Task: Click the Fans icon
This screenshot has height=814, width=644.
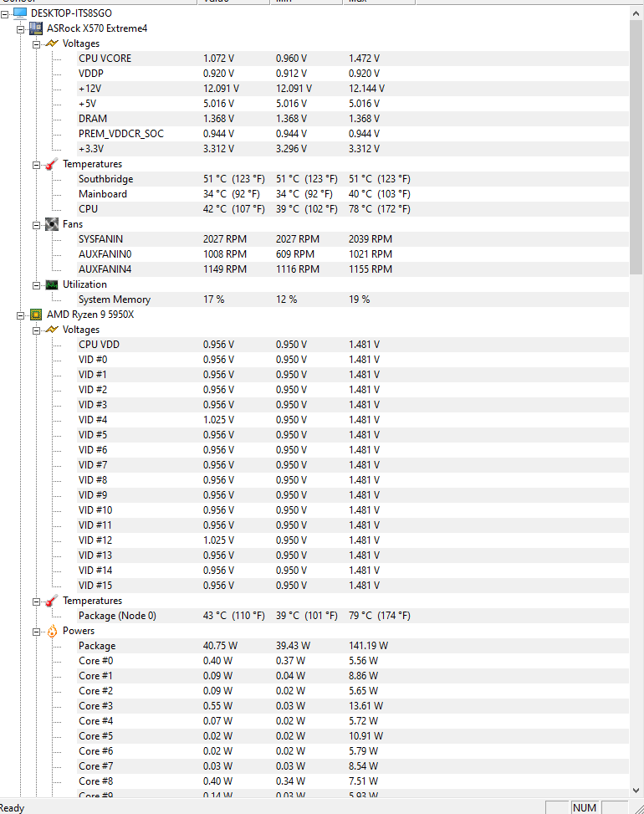Action: coord(51,224)
